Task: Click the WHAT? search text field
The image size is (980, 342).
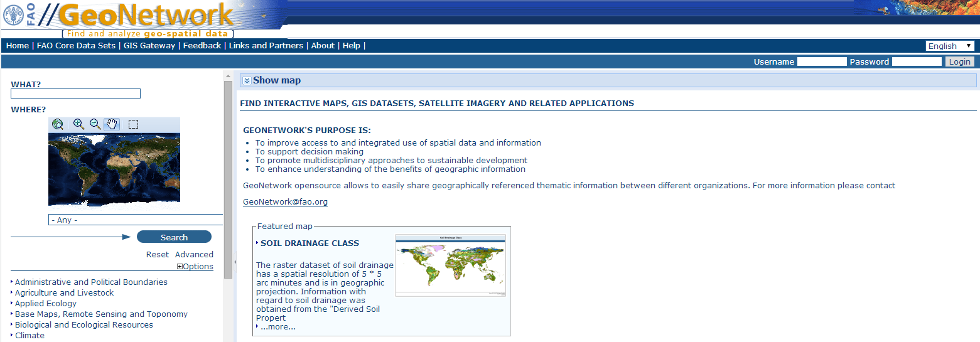Action: (x=75, y=94)
